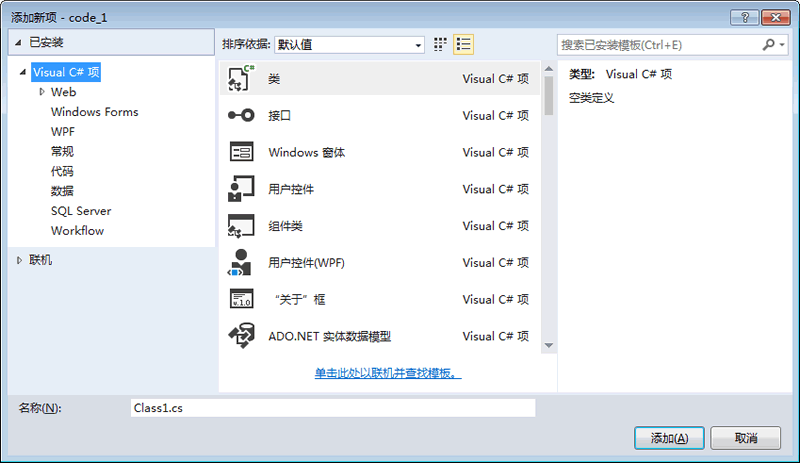Collapse the 已安装 section
Image resolution: width=800 pixels, height=463 pixels.
18,43
